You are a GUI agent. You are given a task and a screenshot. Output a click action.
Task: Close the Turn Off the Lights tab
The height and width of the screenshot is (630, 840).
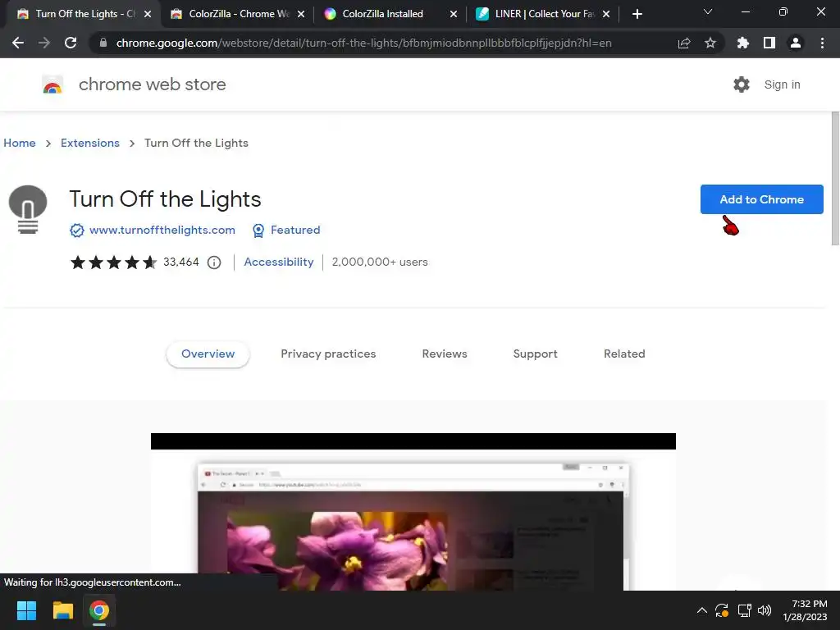point(148,14)
